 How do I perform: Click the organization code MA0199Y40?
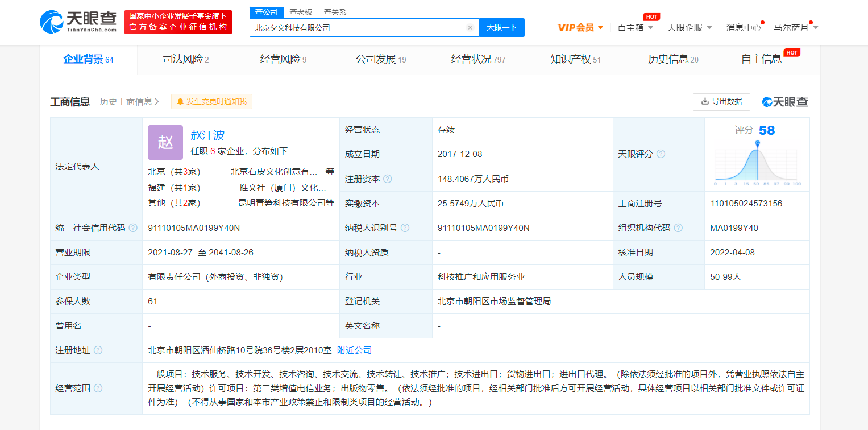click(734, 228)
